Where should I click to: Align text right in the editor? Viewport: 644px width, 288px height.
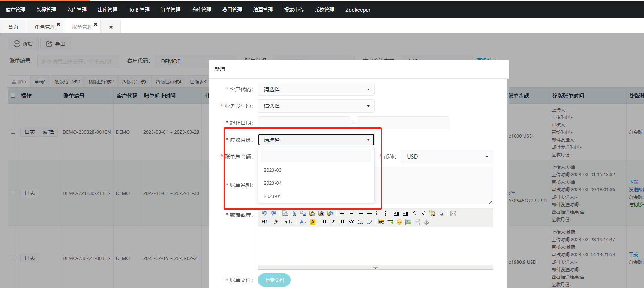pyautogui.click(x=360, y=213)
